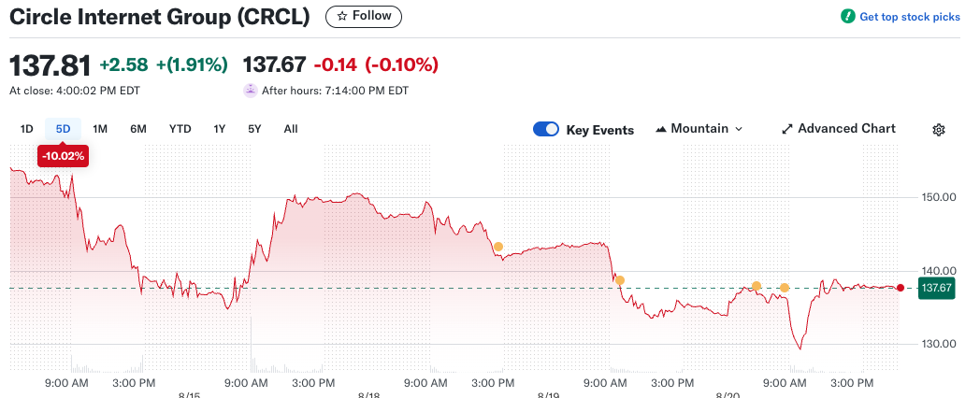This screenshot has width=980, height=398.
Task: Click the last orange key event marker
Action: tap(785, 288)
